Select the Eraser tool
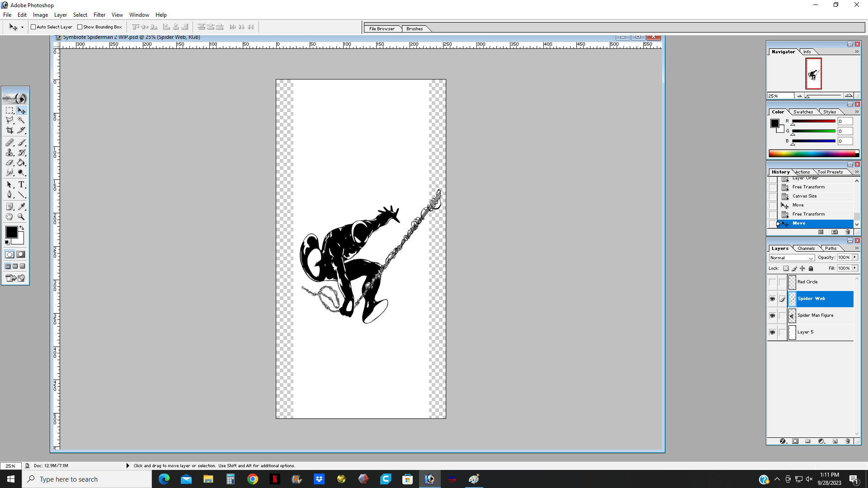The height and width of the screenshot is (488, 868). [9, 163]
